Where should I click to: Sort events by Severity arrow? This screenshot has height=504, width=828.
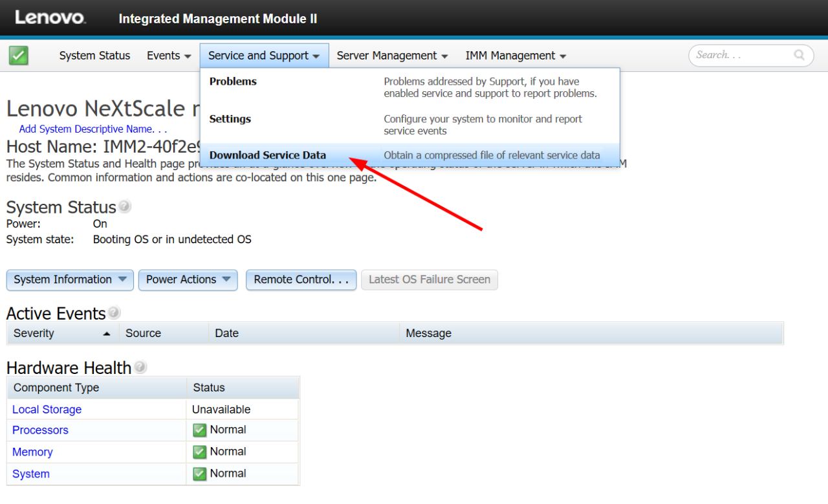pos(107,334)
